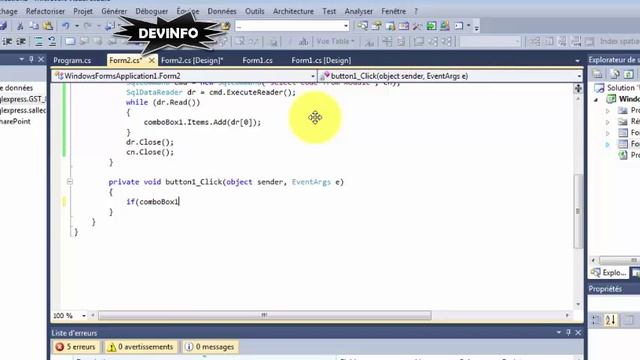This screenshot has width=640, height=360.
Task: Close the Form2.cs* tab
Action: 151,60
